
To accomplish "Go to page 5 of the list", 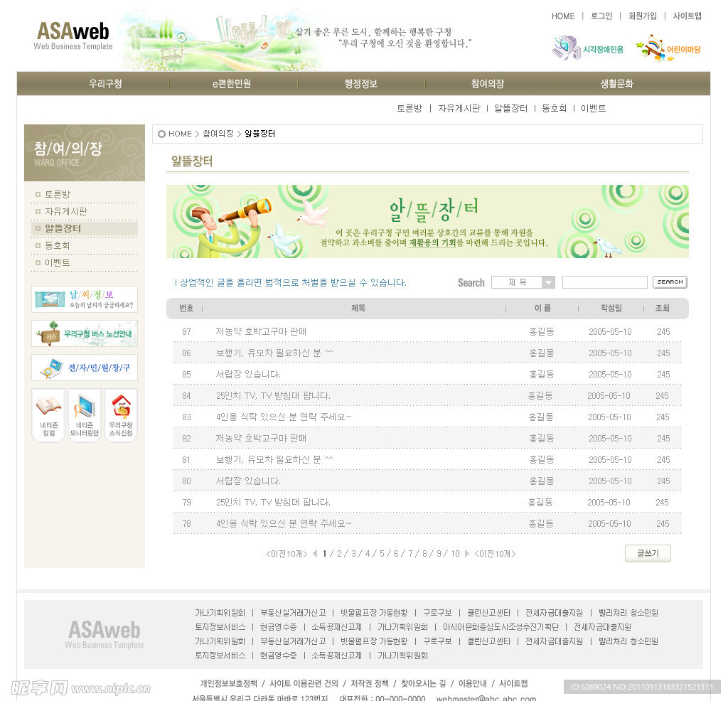I will pyautogui.click(x=382, y=554).
